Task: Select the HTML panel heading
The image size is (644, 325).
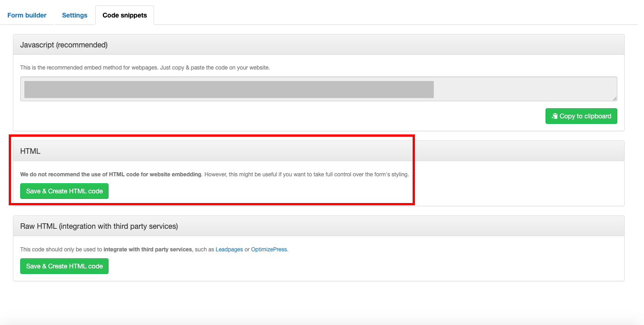Action: (30, 151)
